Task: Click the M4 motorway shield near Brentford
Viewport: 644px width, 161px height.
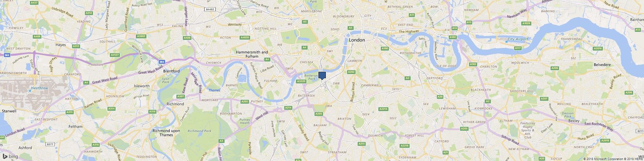Action: (x=162, y=62)
